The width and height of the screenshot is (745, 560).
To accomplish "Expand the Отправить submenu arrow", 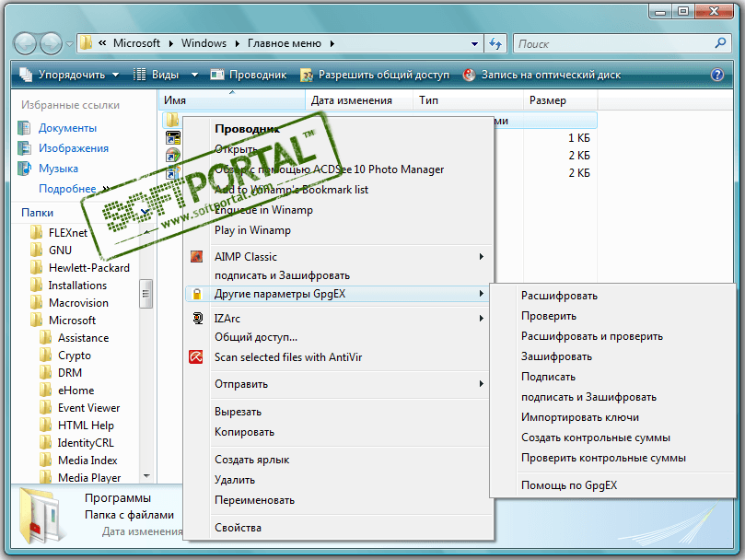I will (481, 384).
